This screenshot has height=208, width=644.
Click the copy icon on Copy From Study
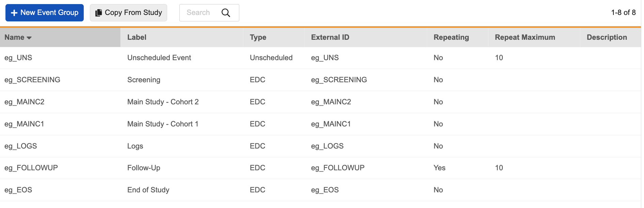[98, 13]
